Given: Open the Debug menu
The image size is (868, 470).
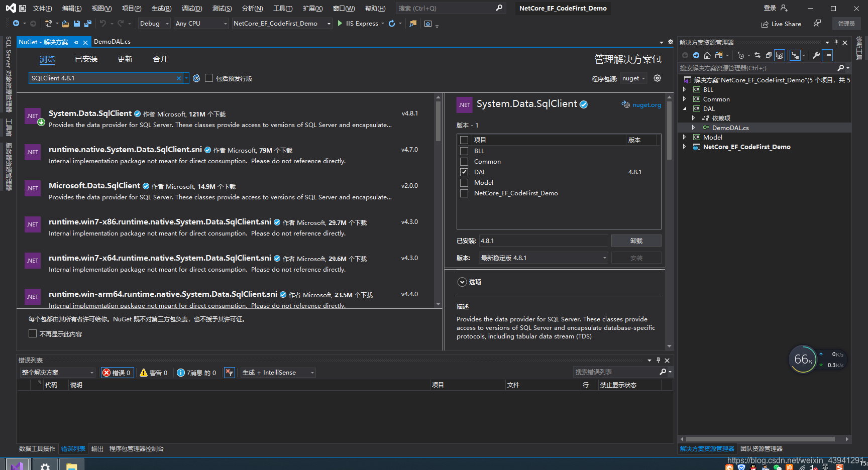Looking at the screenshot, I should point(192,9).
